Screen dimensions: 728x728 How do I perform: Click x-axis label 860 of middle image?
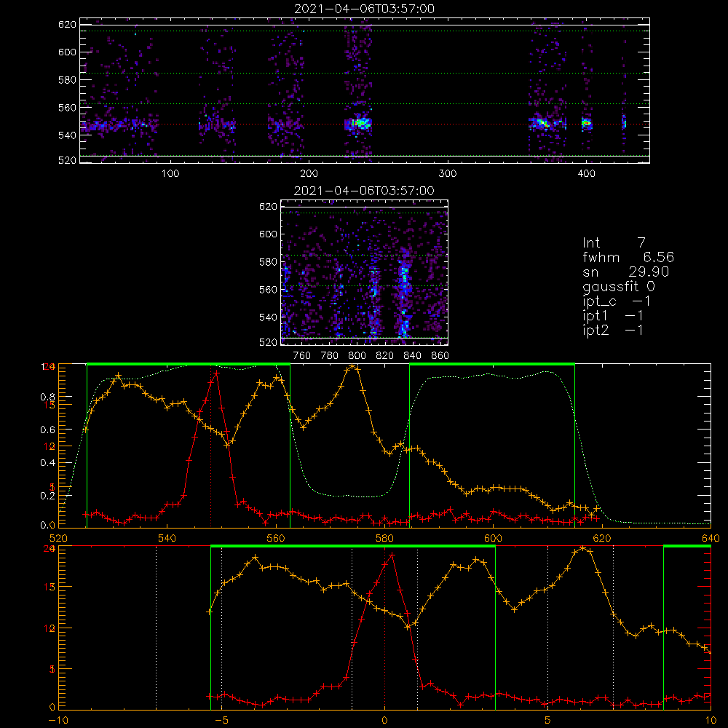click(440, 356)
